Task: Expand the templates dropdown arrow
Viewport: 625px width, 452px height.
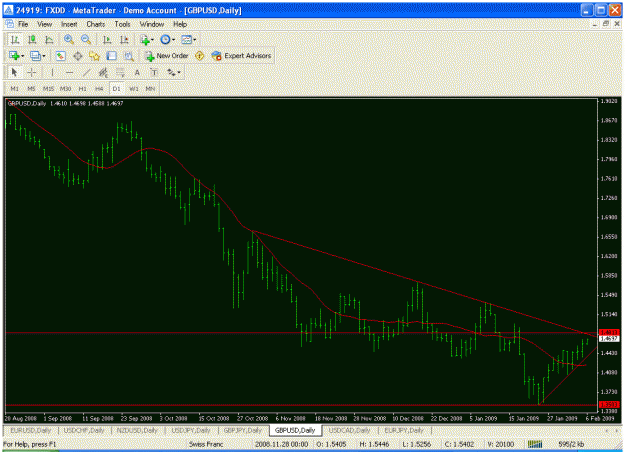Action: (x=195, y=40)
